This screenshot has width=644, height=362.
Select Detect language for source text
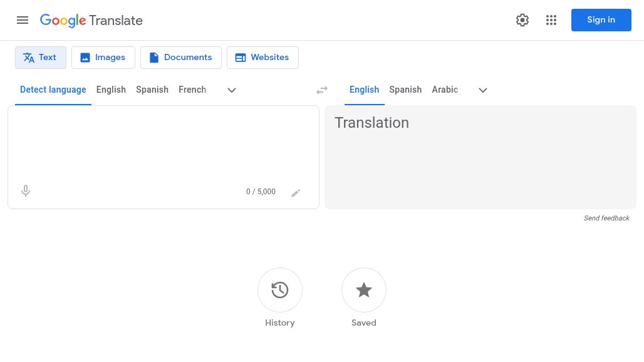point(53,90)
